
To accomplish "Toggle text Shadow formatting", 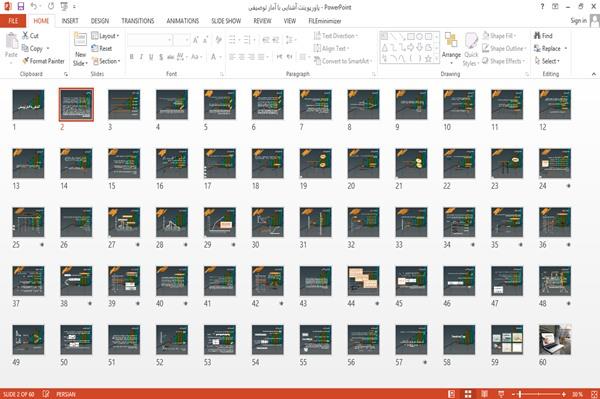I will point(161,57).
